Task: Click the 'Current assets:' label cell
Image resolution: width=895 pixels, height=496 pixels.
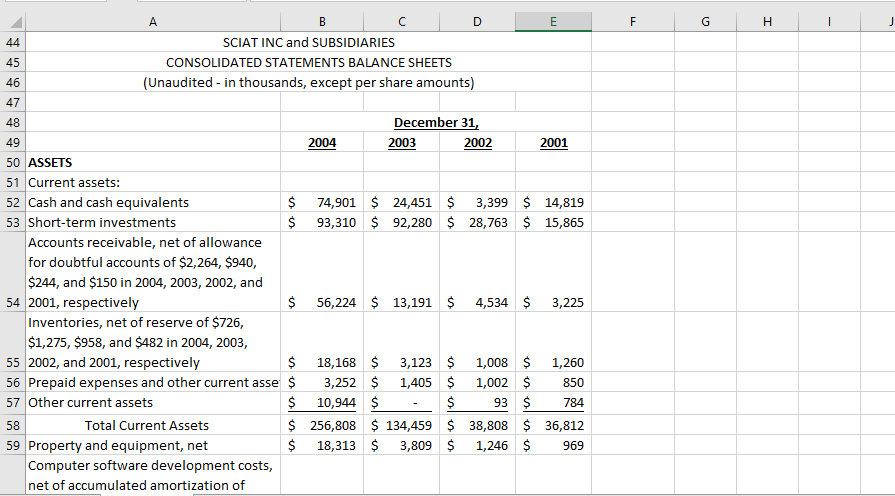Action: pos(153,182)
